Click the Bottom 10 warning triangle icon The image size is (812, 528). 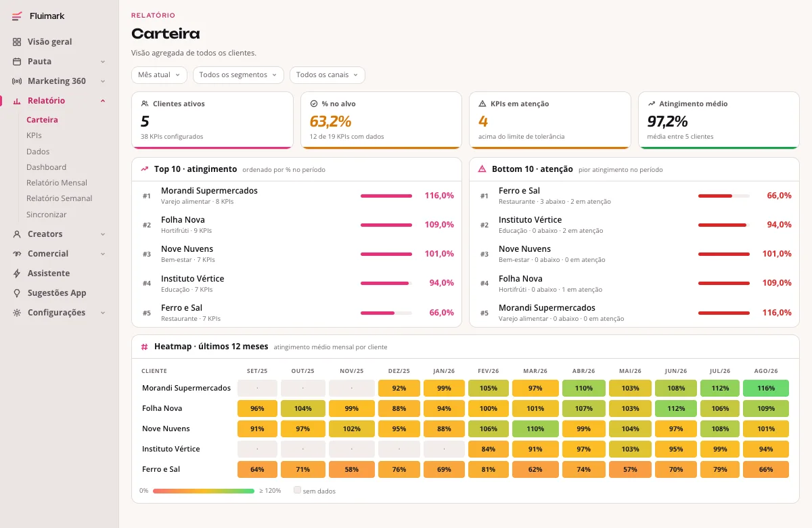click(482, 169)
